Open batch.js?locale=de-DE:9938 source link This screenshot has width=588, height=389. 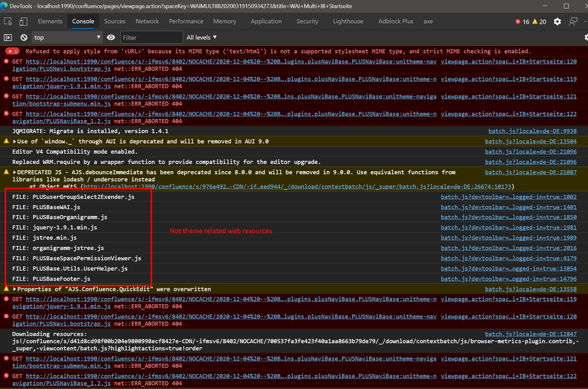532,131
